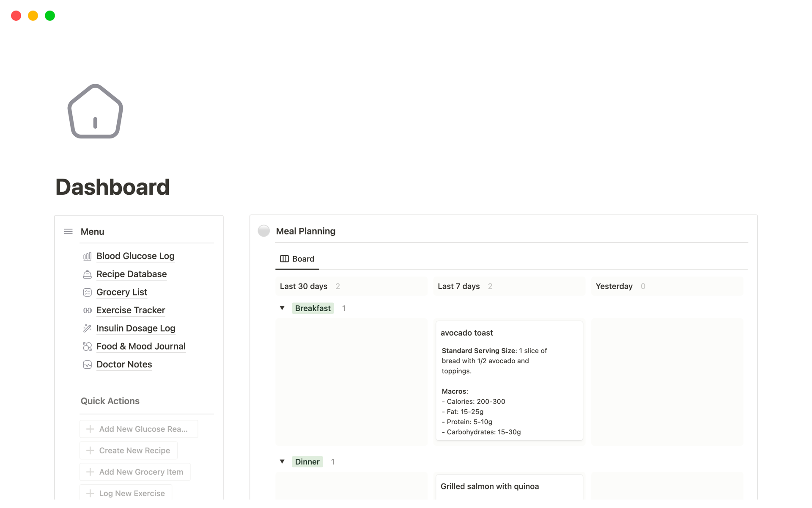Image resolution: width=812 pixels, height=508 pixels.
Task: Switch to the Board view tab
Action: (297, 259)
